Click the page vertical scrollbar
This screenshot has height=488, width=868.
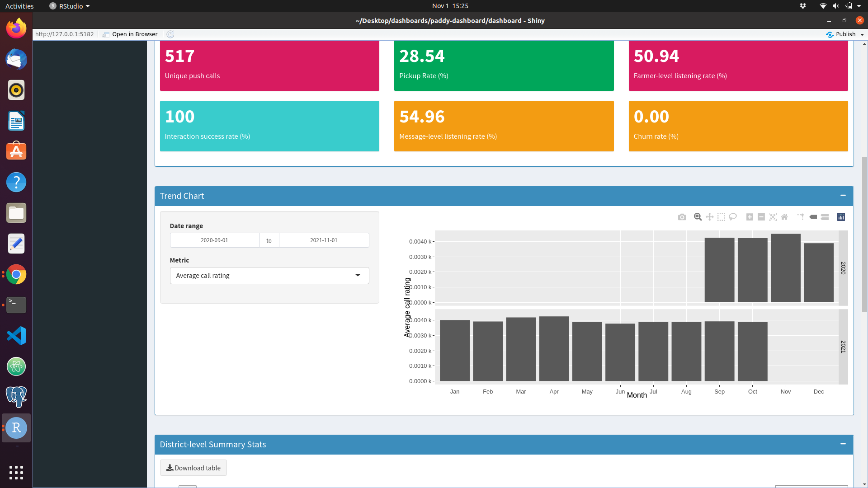[864, 235]
